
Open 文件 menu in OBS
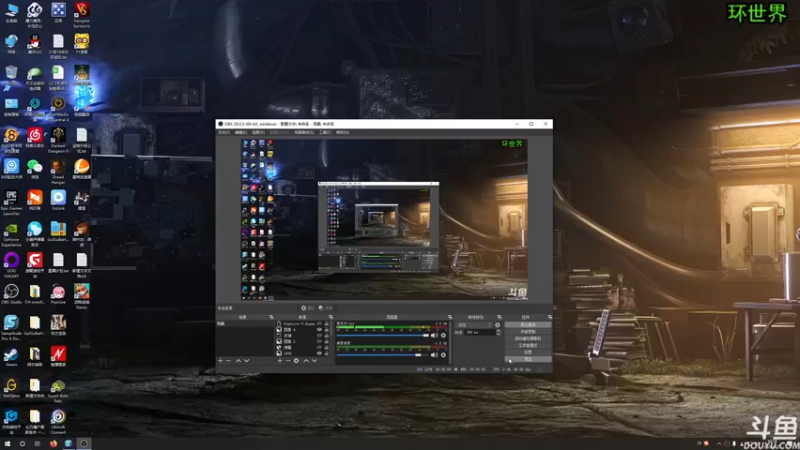click(223, 132)
